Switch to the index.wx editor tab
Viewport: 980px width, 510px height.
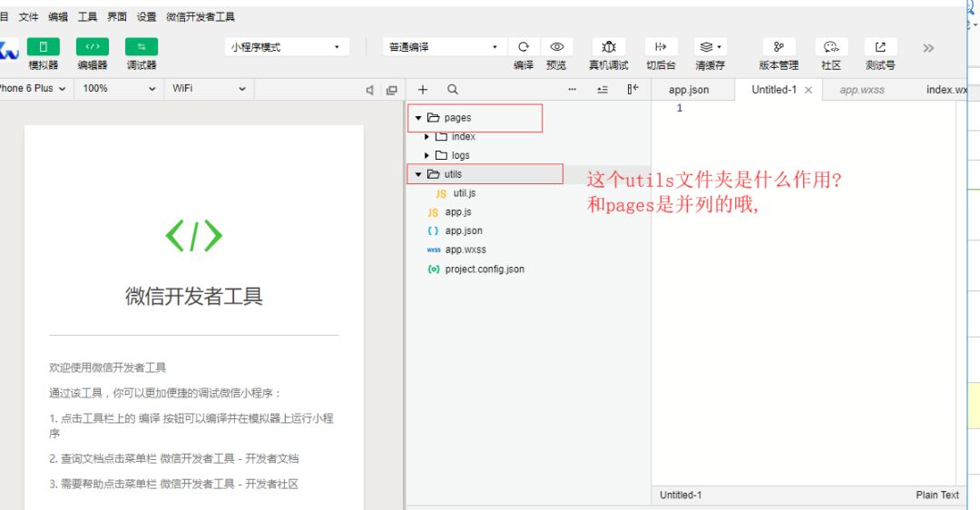point(946,89)
